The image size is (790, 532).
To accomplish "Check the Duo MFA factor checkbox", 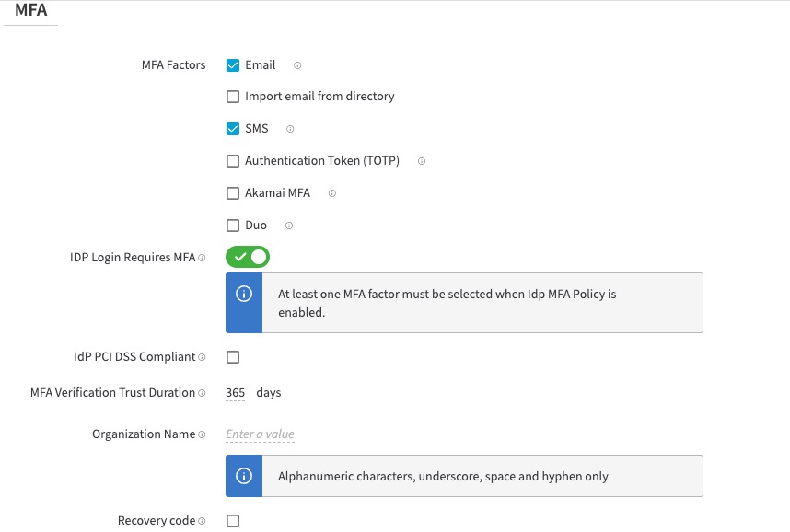I will [x=233, y=226].
